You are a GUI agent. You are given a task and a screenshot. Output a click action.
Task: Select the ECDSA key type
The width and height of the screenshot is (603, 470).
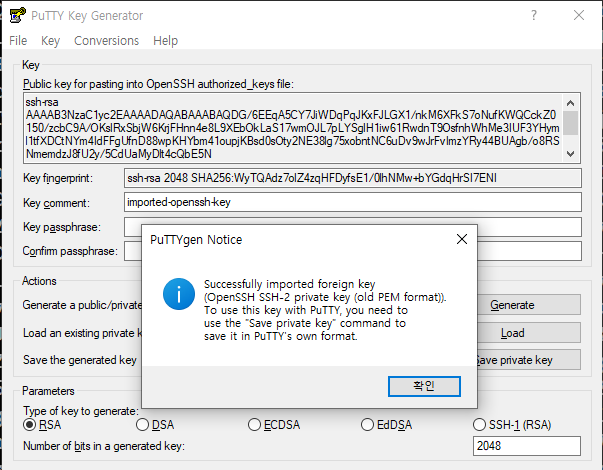(274, 425)
